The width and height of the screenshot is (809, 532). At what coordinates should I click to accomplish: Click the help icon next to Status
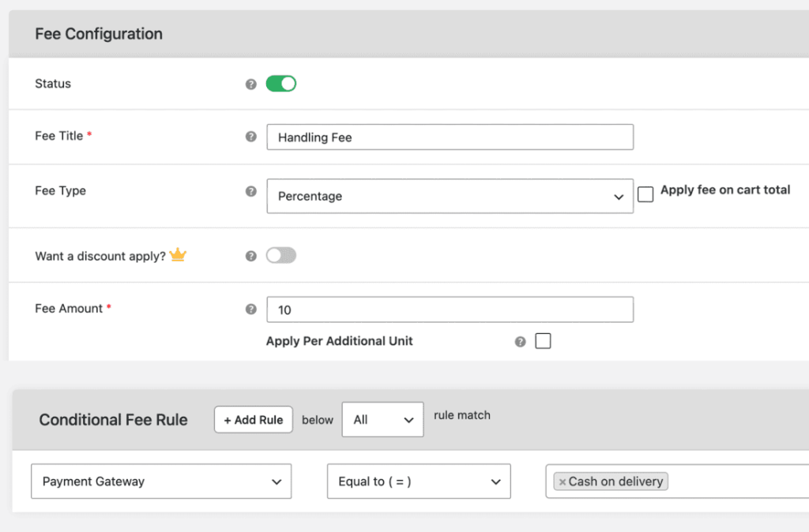coord(250,84)
